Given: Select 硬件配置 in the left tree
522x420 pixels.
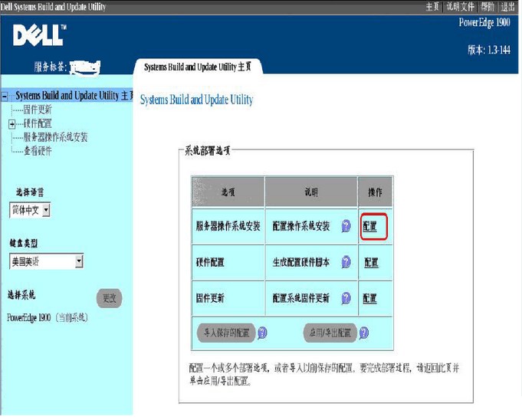Looking at the screenshot, I should point(38,123).
